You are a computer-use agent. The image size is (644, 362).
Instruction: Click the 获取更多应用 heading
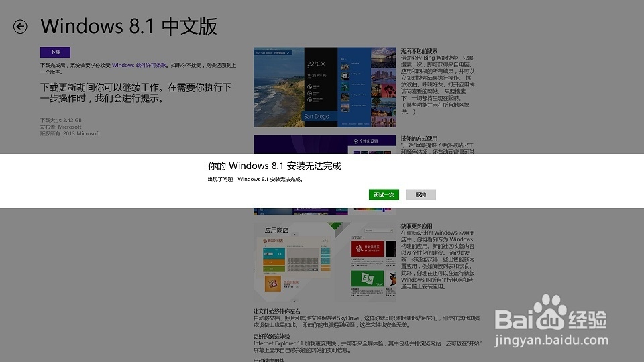tap(417, 226)
